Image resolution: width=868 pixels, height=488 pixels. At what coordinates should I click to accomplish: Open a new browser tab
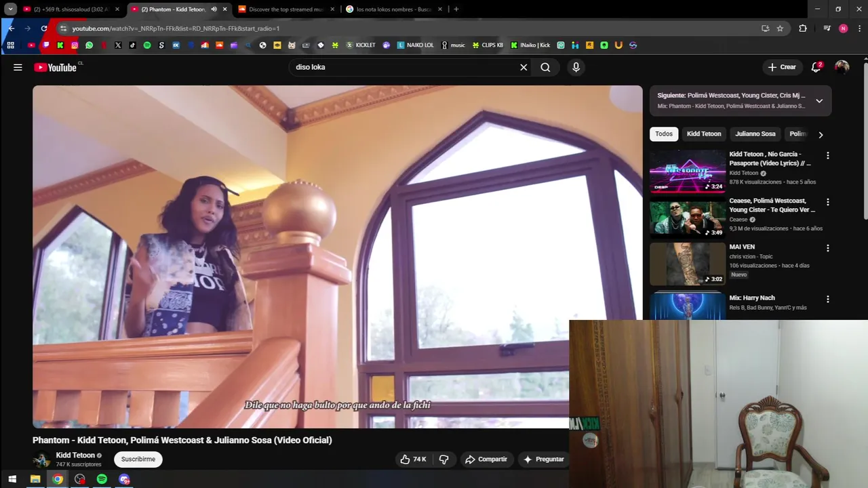pos(456,9)
